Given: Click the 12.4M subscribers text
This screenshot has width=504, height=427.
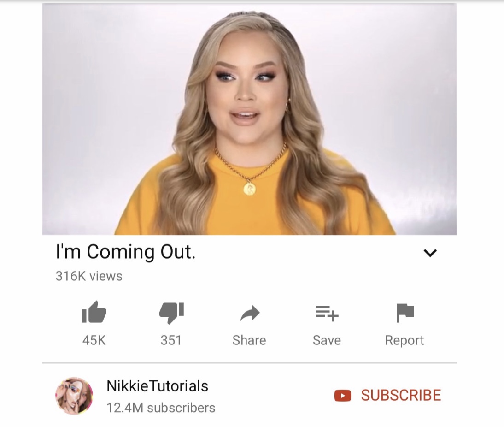Looking at the screenshot, I should [161, 408].
